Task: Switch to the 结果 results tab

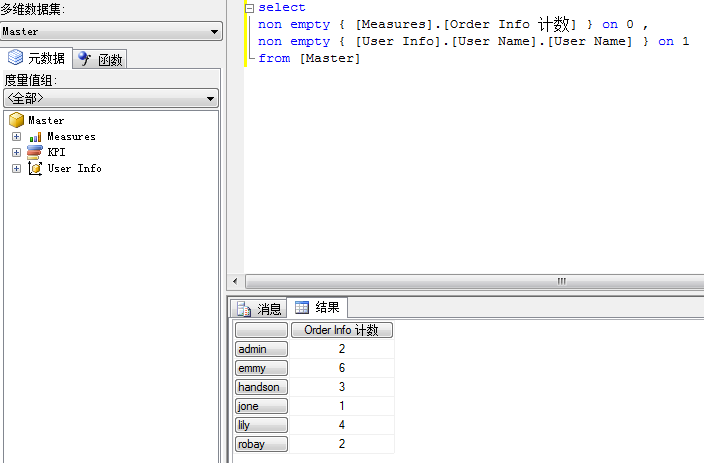Action: point(317,307)
